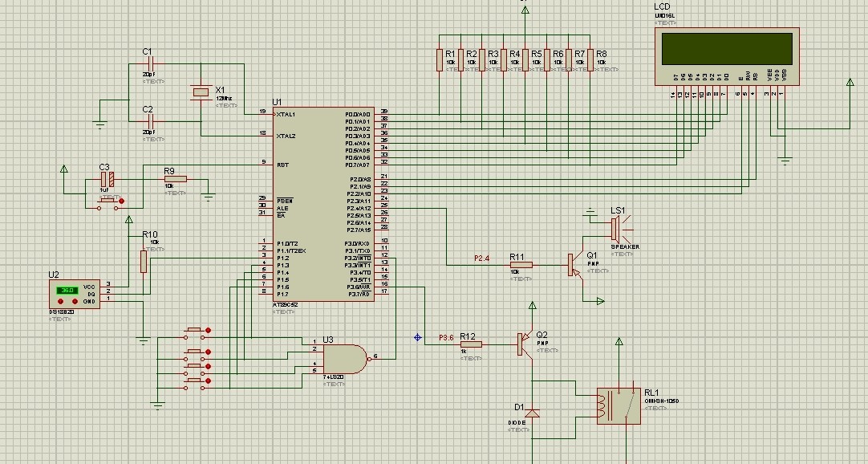Click pull-up resistor R1 symbol
The width and height of the screenshot is (868, 464).
tap(439, 59)
